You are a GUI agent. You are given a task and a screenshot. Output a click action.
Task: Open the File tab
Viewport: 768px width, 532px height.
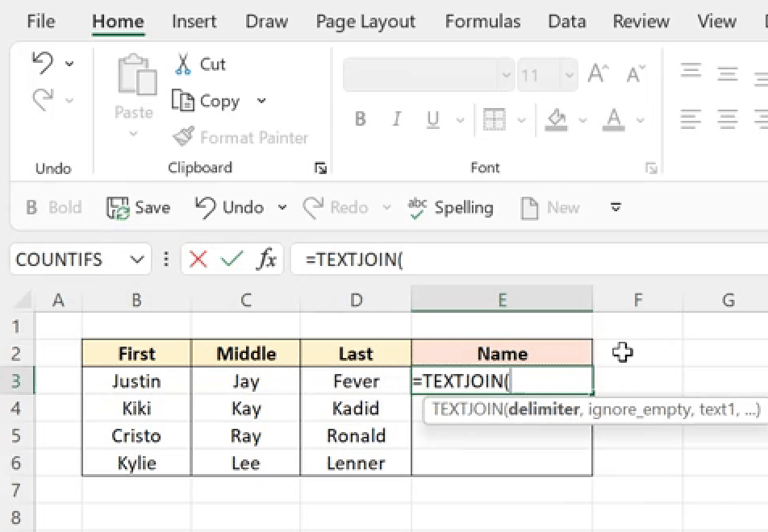pos(41,22)
